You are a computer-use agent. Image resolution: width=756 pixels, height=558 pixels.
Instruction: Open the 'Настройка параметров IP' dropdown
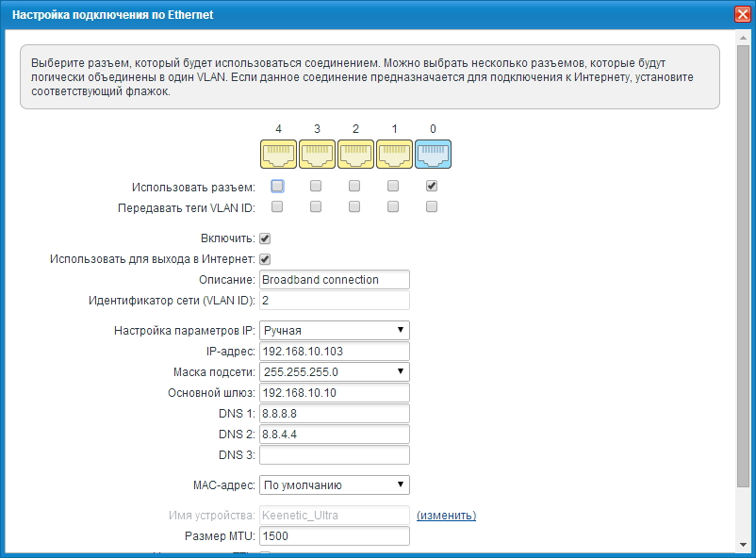(334, 330)
